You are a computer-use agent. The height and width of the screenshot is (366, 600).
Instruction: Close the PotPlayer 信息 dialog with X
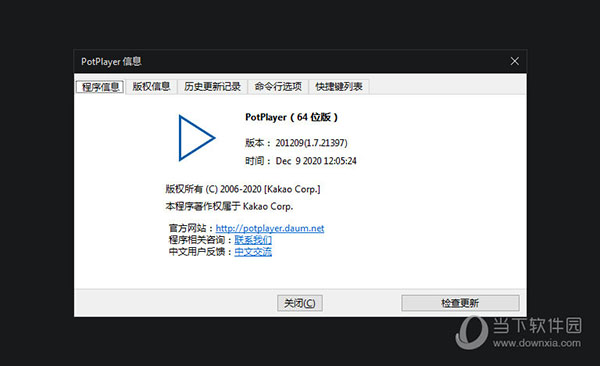pos(515,61)
